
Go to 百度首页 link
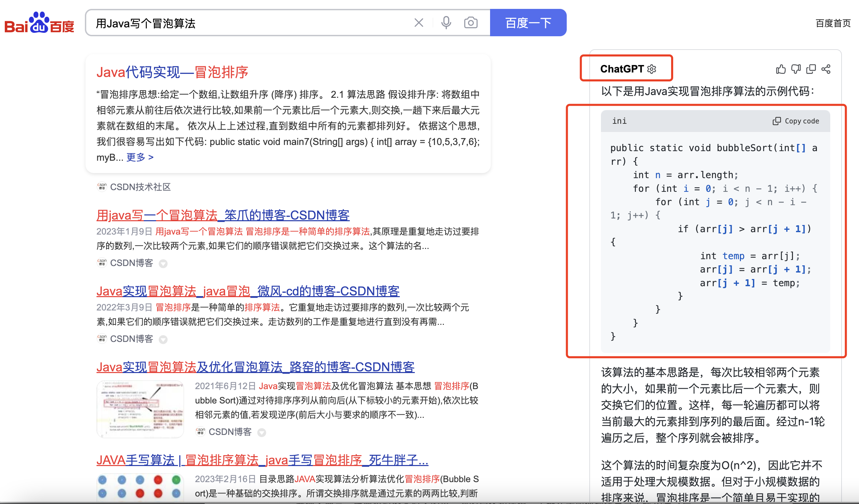coord(833,23)
